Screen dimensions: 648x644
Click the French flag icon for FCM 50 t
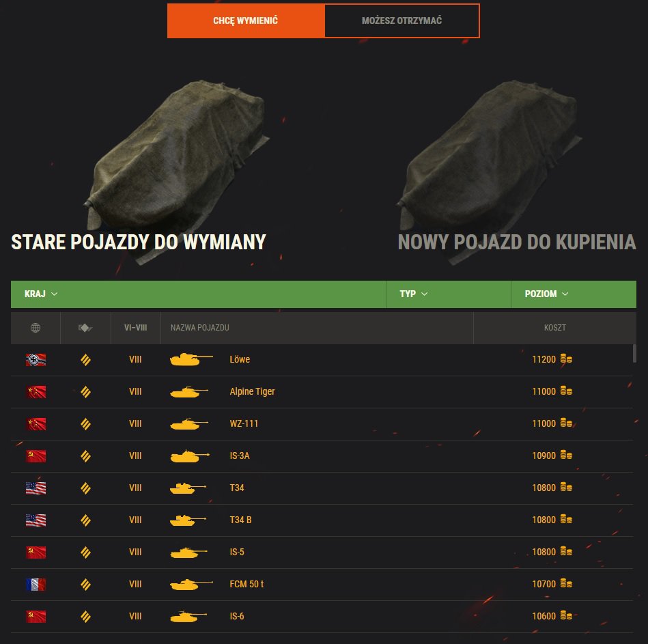[36, 584]
